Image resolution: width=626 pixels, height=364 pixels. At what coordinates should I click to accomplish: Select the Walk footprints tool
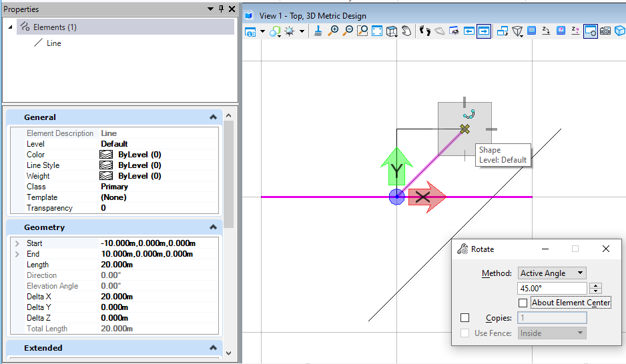[425, 31]
